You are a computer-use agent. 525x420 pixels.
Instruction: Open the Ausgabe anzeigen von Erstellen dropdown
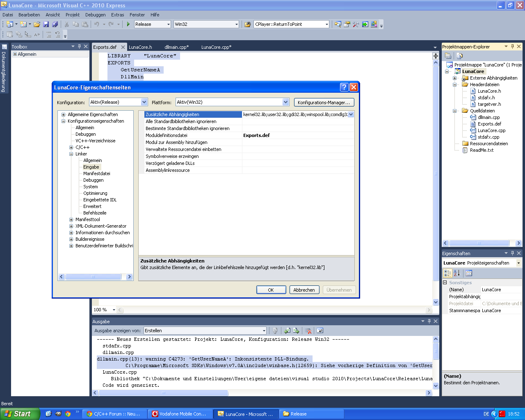264,331
